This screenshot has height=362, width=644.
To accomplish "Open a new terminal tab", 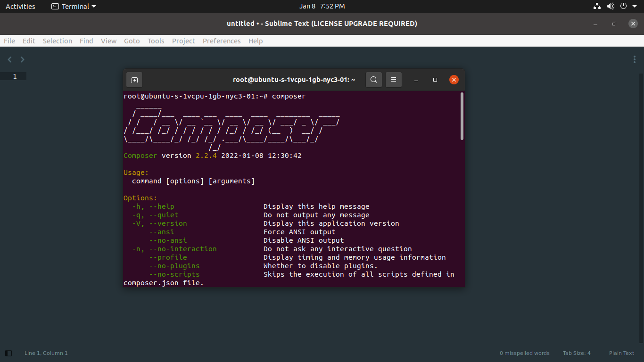I will pos(134,80).
